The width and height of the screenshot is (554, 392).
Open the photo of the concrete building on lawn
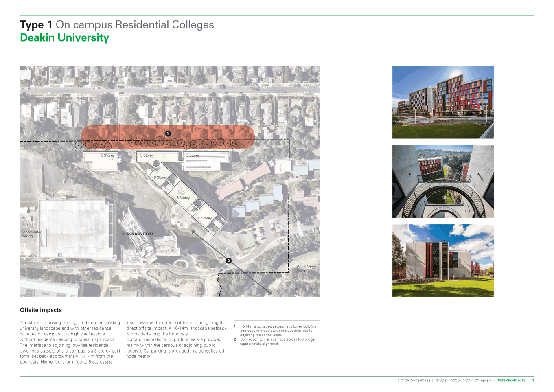click(x=443, y=261)
